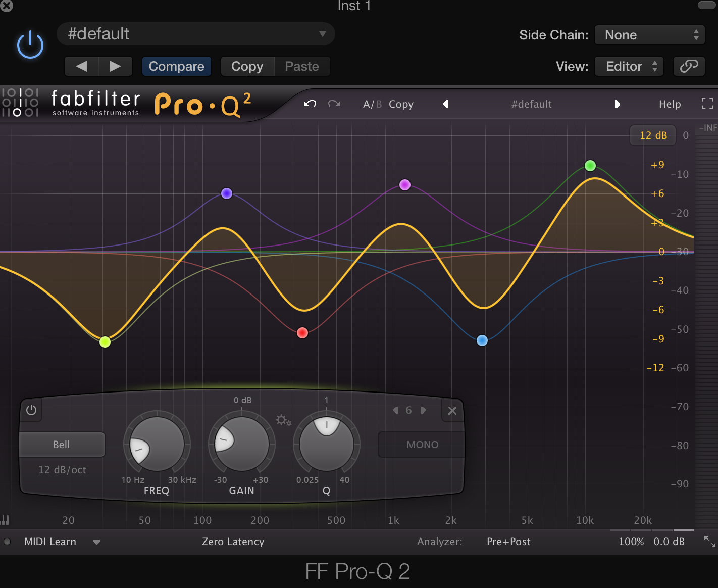
Task: Open the Side Chain dropdown showing None
Action: pyautogui.click(x=650, y=35)
